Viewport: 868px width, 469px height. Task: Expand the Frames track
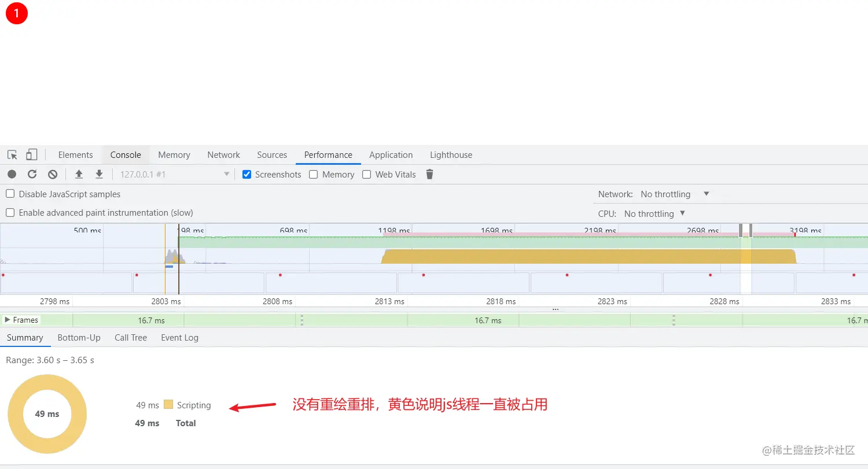(x=8, y=320)
